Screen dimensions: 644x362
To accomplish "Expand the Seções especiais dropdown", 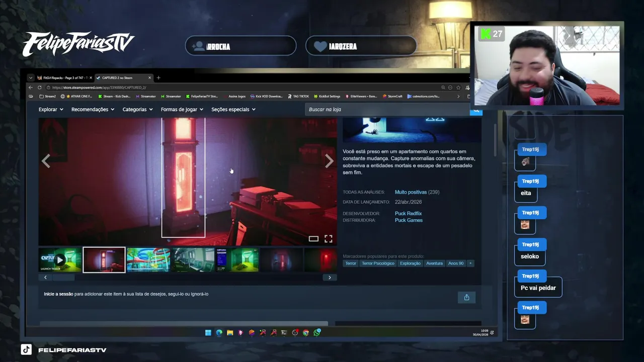I will (x=233, y=109).
